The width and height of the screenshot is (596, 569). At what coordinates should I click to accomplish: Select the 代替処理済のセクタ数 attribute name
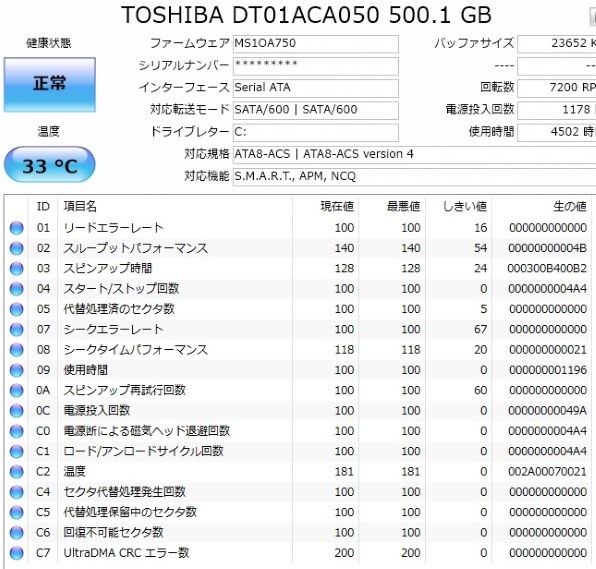pyautogui.click(x=119, y=309)
